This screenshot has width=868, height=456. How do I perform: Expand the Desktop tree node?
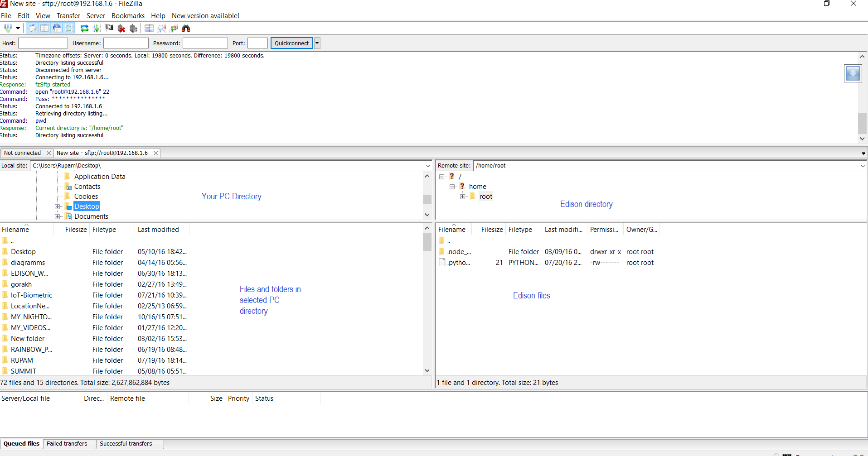58,206
